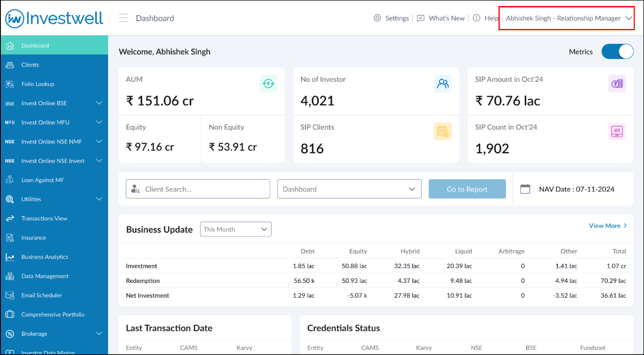Click the SIP Clients value 816
Screen dimensions: 644x355
pyautogui.click(x=312, y=149)
